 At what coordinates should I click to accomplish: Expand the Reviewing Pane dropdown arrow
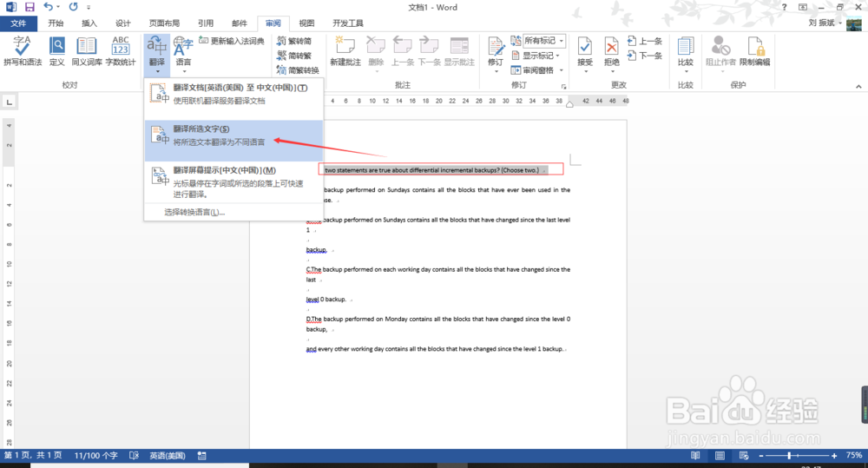[x=562, y=70]
